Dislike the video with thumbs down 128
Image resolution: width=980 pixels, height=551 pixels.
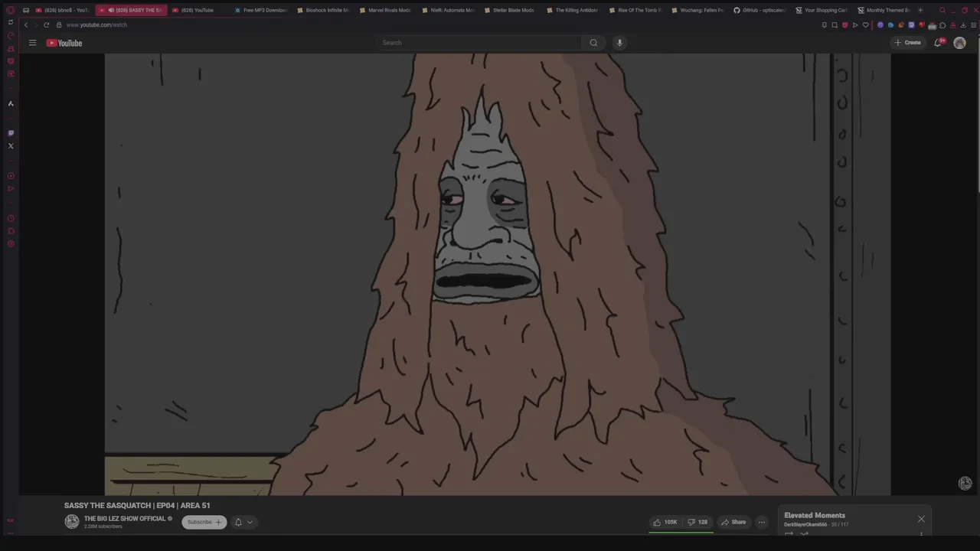coord(697,522)
